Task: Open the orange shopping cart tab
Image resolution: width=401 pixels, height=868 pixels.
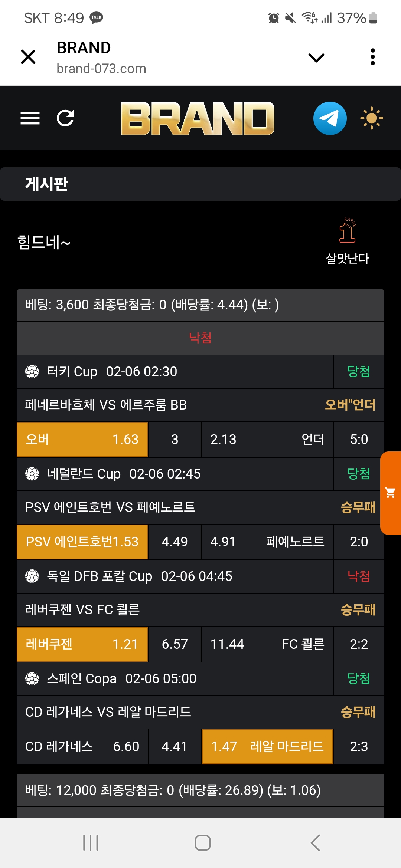Action: (391, 493)
